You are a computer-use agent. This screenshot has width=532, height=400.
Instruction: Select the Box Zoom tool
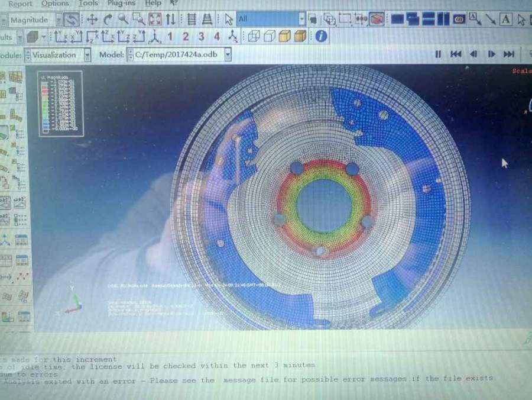tap(139, 20)
